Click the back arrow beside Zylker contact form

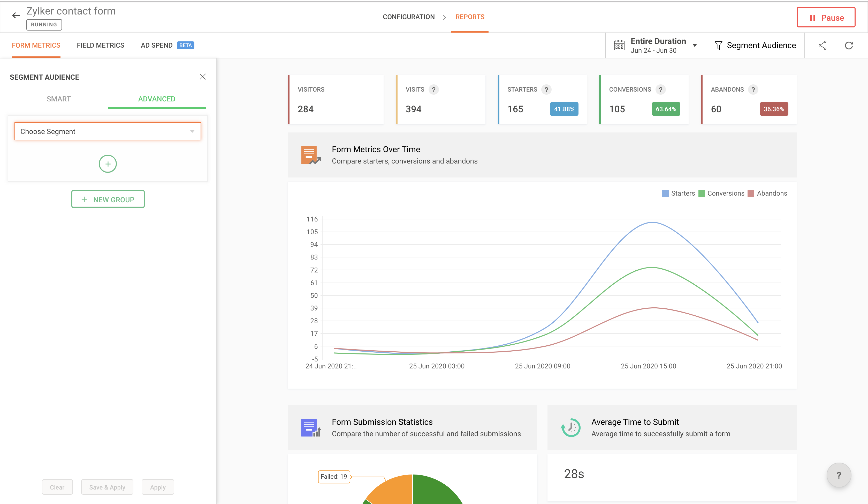point(16,15)
